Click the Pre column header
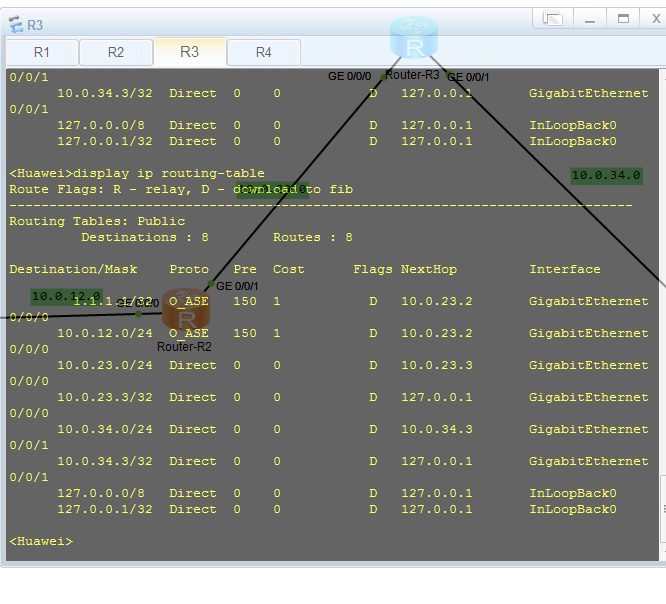 point(245,269)
